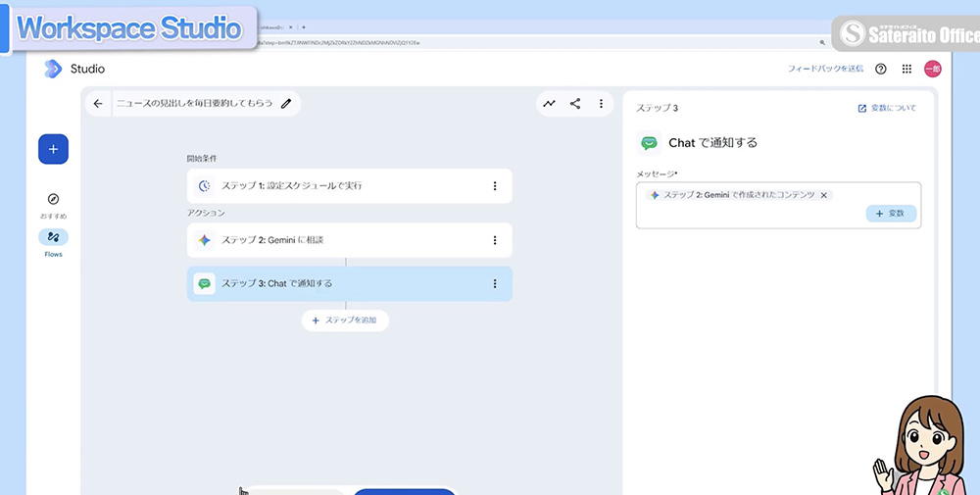Open ステップ 3 three-dot menu

pos(494,283)
